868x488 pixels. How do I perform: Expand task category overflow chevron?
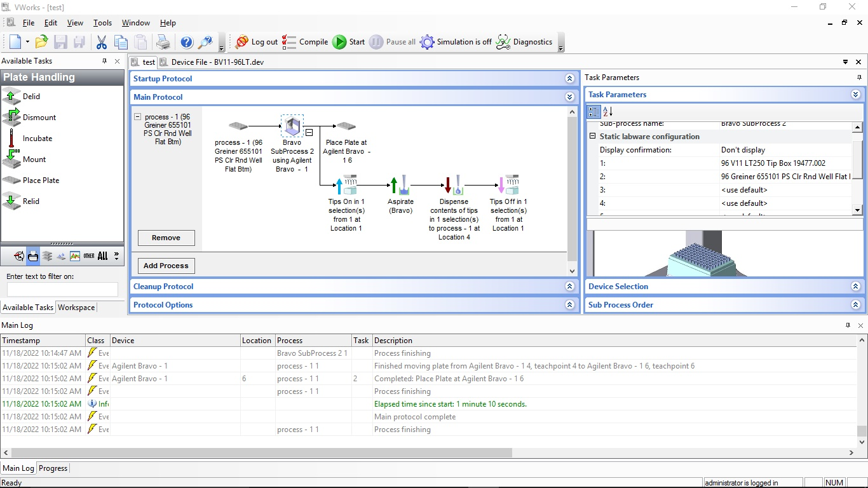pos(116,256)
